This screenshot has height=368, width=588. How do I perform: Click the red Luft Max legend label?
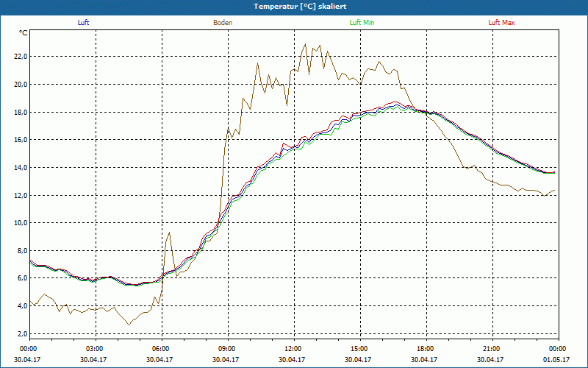pyautogui.click(x=501, y=23)
